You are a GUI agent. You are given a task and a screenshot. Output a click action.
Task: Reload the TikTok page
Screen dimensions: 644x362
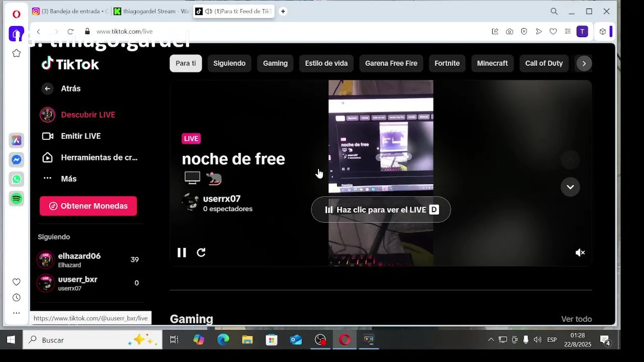point(70,31)
